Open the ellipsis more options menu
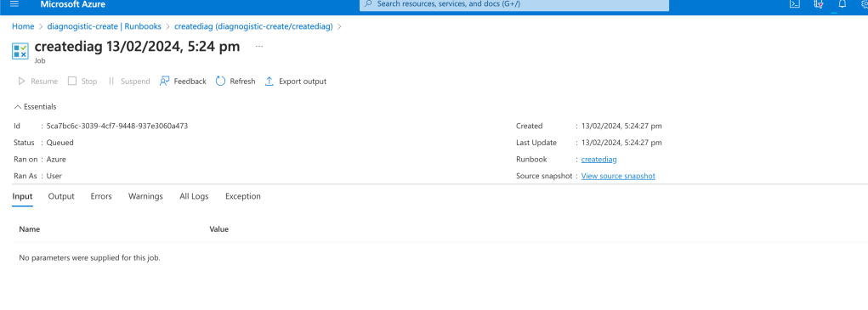The image size is (868, 310). click(x=259, y=47)
